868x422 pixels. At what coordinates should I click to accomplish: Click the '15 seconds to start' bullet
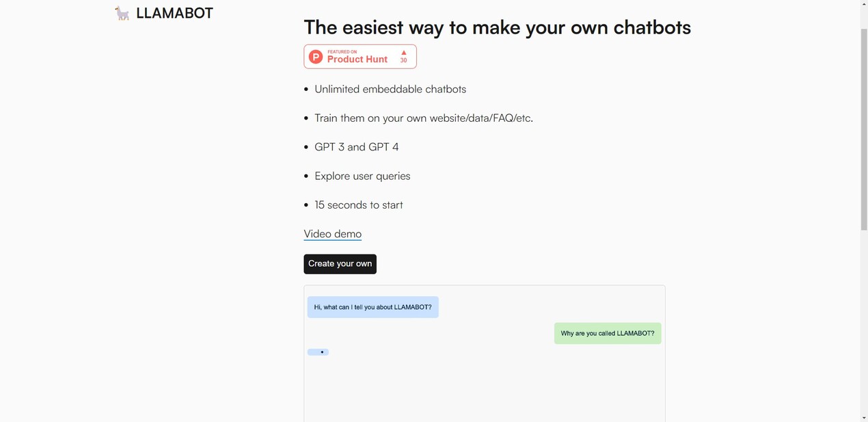pos(358,205)
